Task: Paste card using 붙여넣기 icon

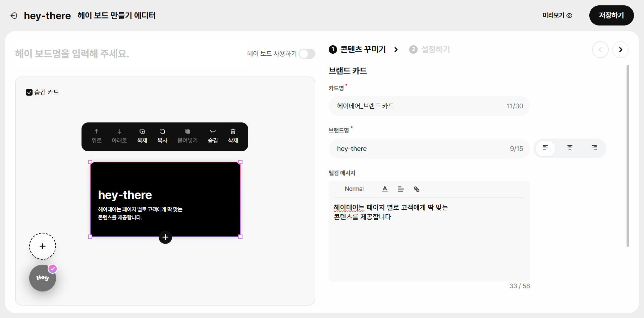Action: 187,136
